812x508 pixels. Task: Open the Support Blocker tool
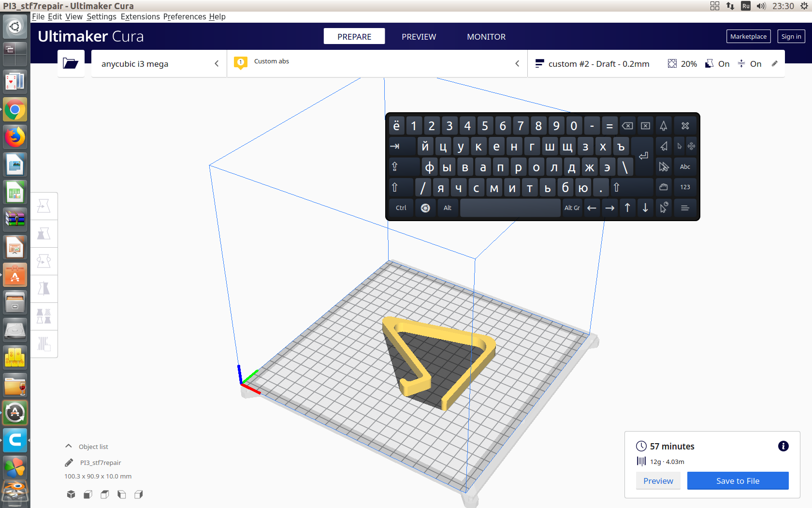[x=44, y=344]
